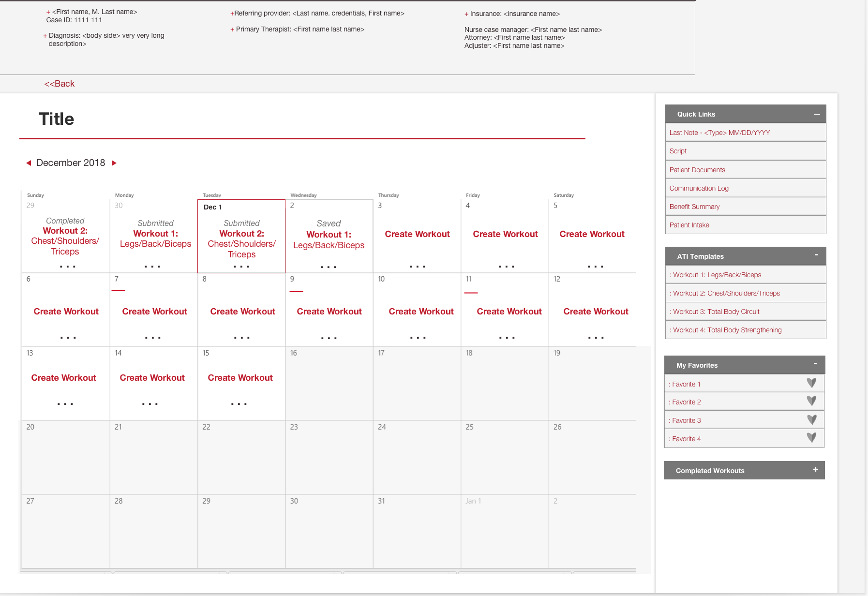This screenshot has width=868, height=596.
Task: Create Workout on day 10
Action: pyautogui.click(x=421, y=312)
